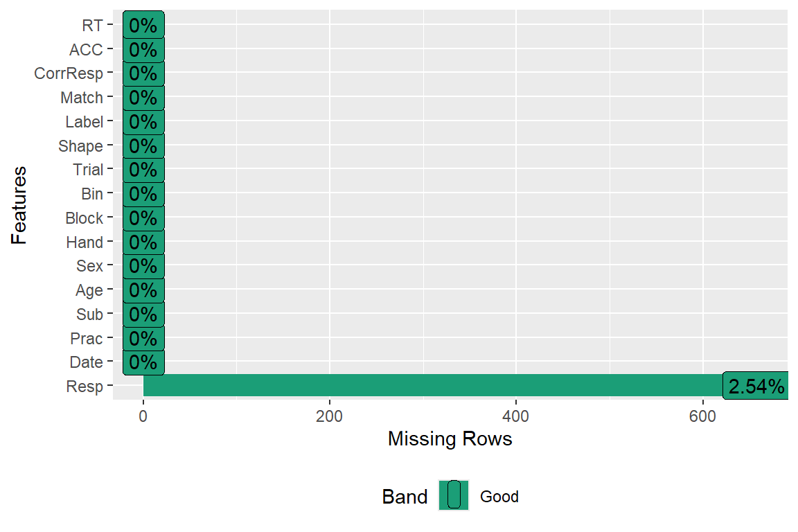The width and height of the screenshot is (798, 532).
Task: Select the 600 x-axis tick label
Action: (702, 416)
